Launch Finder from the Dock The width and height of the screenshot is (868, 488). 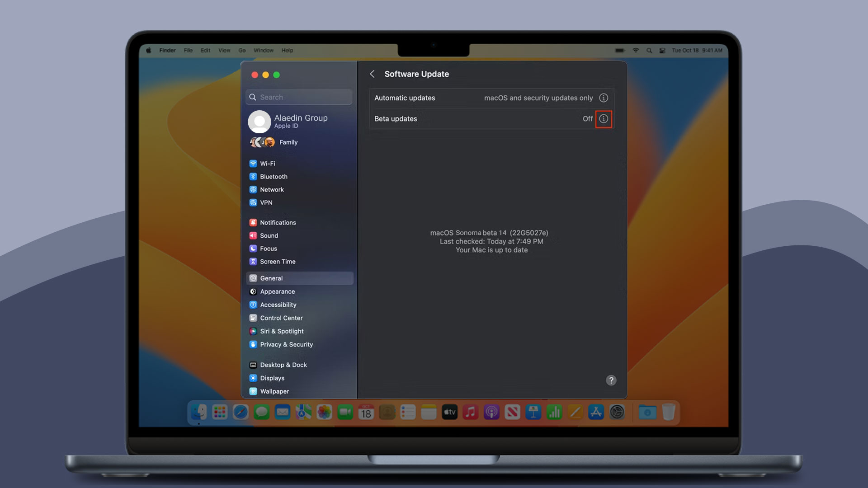(x=198, y=412)
